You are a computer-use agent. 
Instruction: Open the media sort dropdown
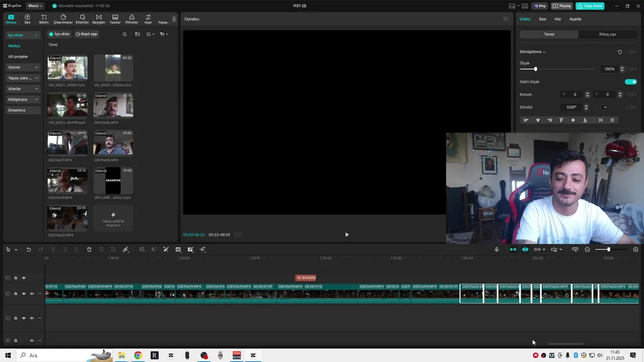coord(150,34)
